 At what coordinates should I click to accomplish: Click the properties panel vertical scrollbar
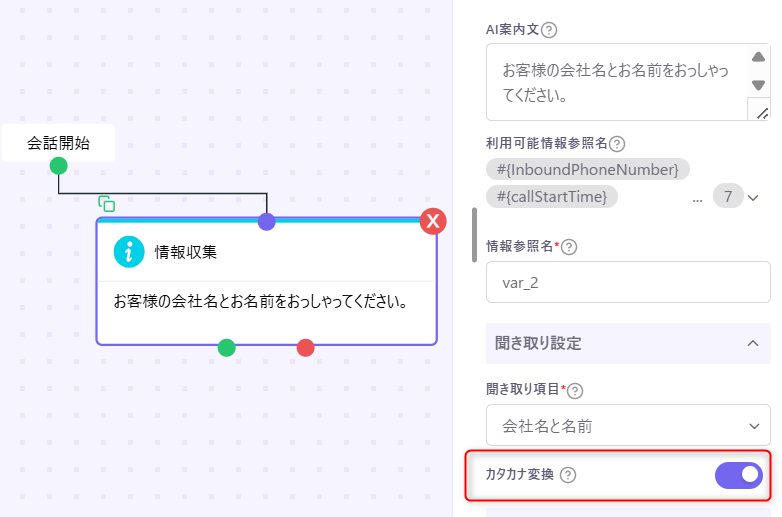475,234
